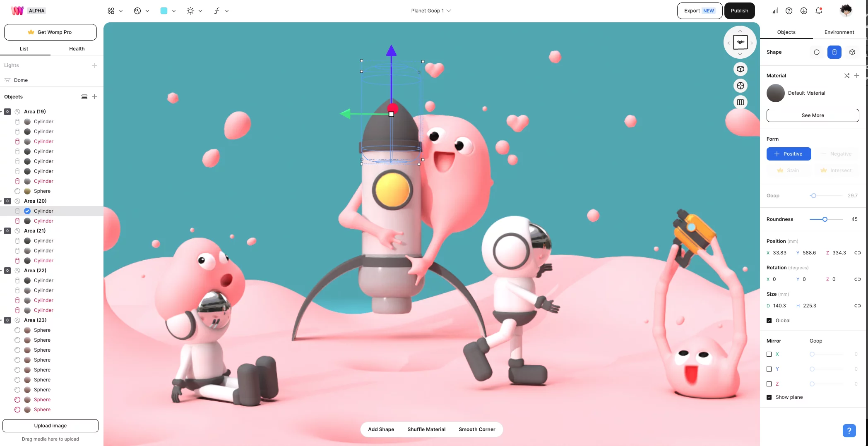Select the Dome light item
The height and width of the screenshot is (446, 868).
coord(21,80)
